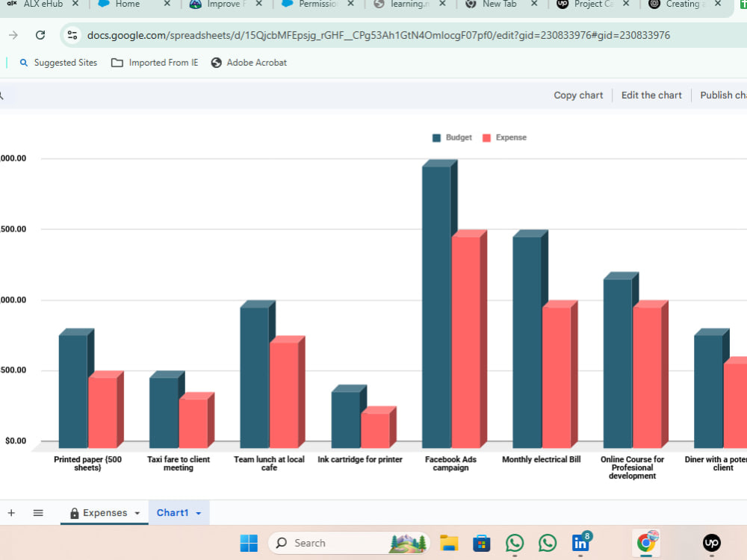Go forward with the browser arrow
The image size is (747, 560).
coord(13,35)
